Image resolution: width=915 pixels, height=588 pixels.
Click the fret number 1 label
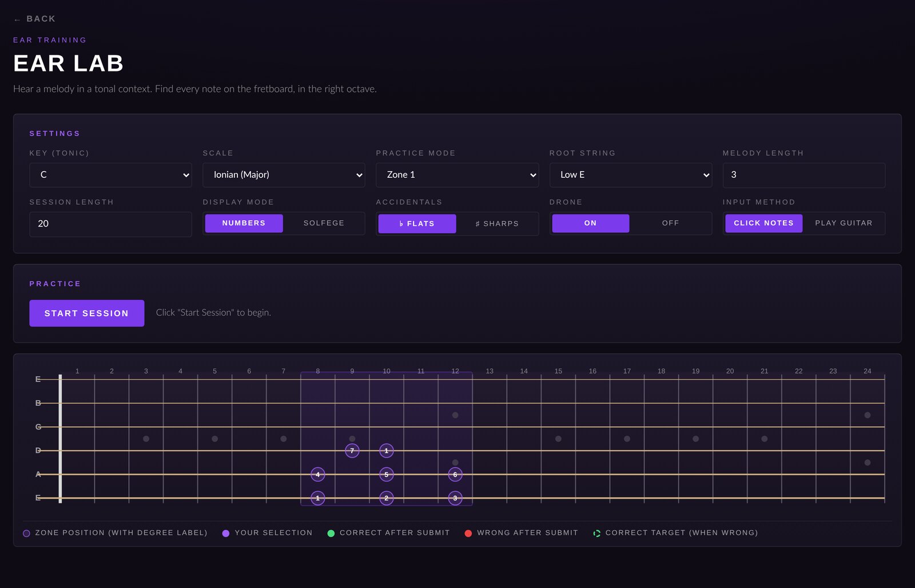pyautogui.click(x=77, y=371)
